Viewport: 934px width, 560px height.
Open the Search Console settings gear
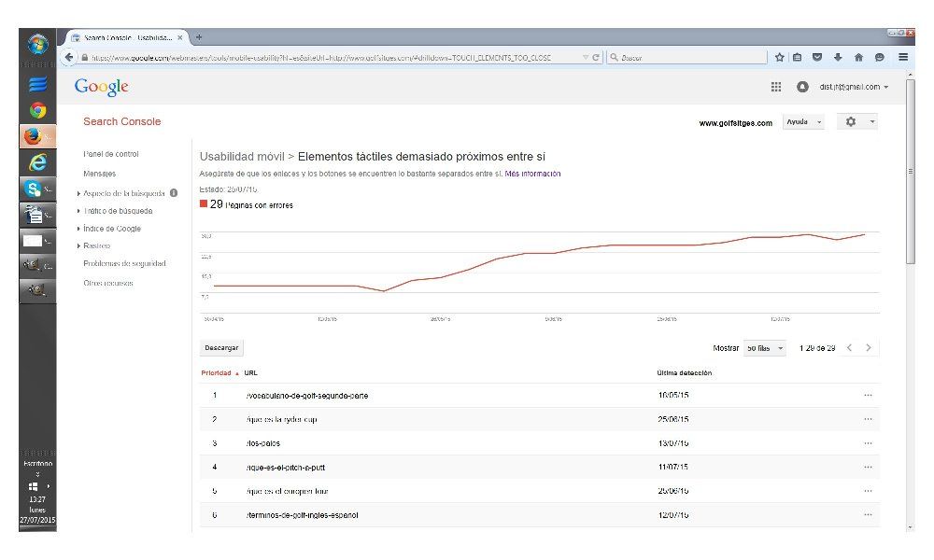pos(851,121)
